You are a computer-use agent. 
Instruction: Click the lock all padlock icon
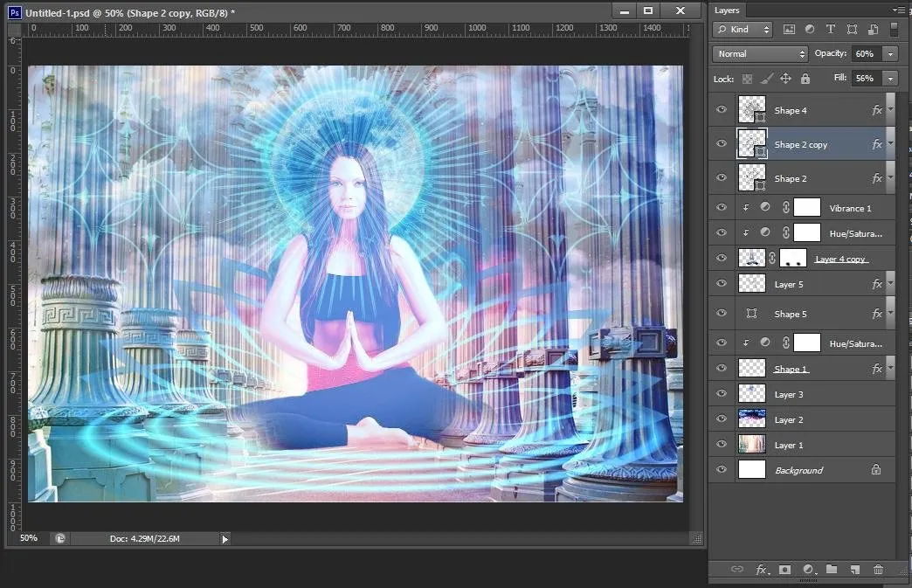(x=805, y=79)
